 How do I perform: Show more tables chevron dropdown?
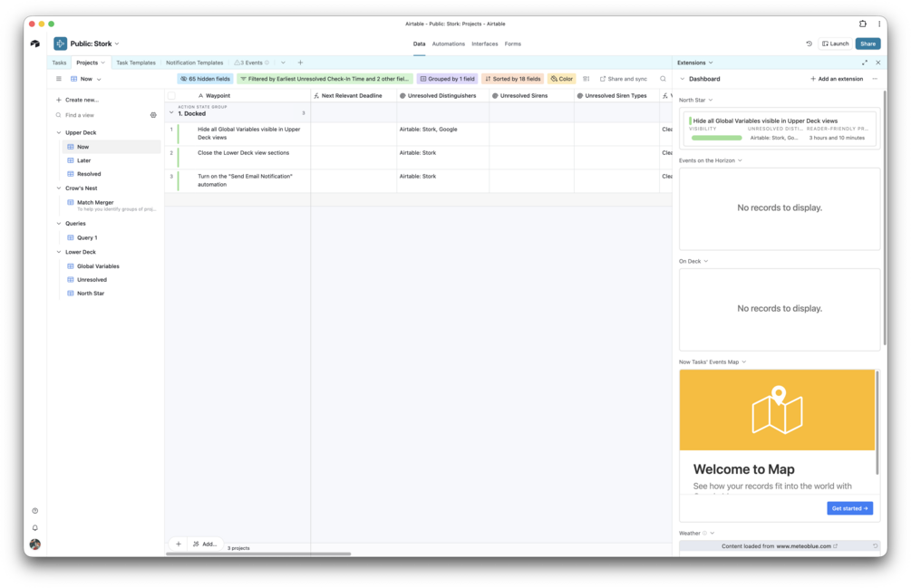pyautogui.click(x=283, y=63)
